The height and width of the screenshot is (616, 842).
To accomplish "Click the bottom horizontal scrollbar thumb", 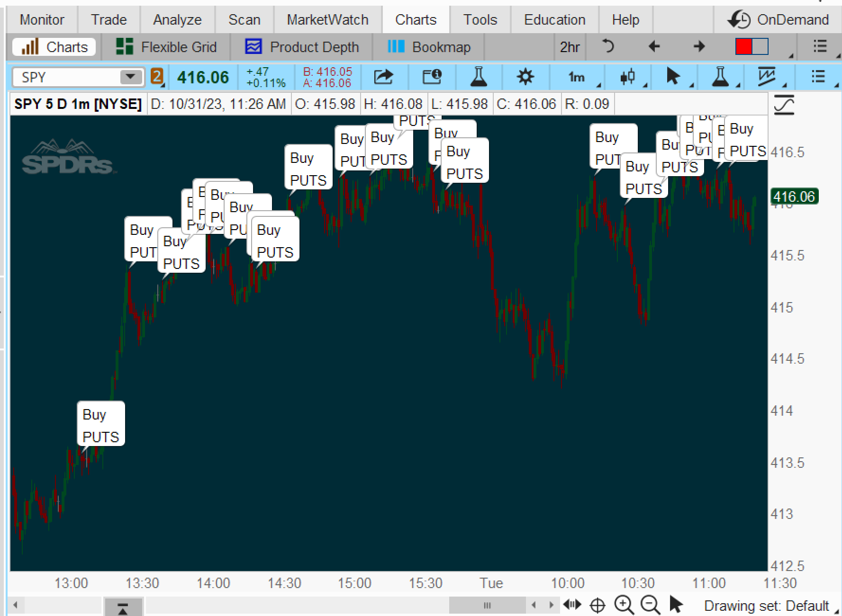I will coord(487,605).
